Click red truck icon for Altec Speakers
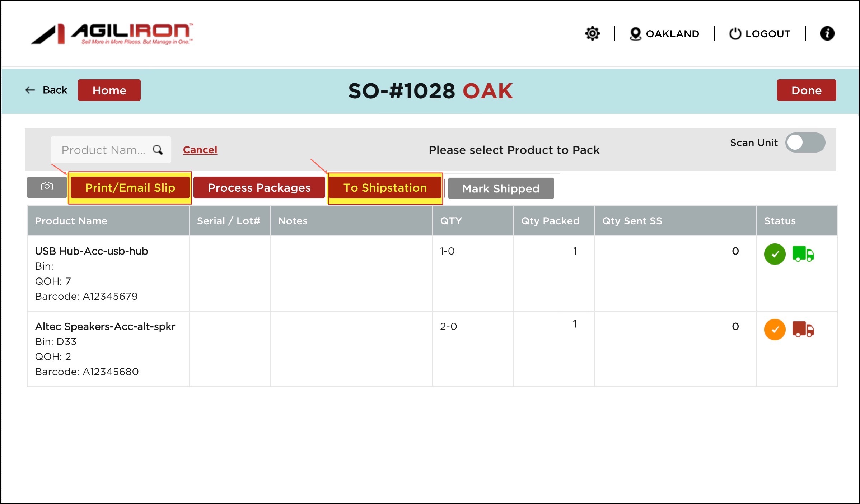 point(803,329)
